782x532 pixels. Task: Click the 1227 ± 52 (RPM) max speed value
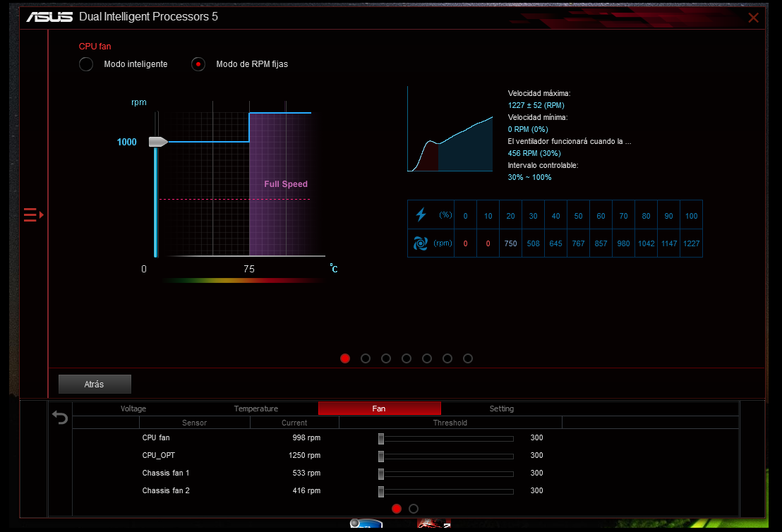536,105
